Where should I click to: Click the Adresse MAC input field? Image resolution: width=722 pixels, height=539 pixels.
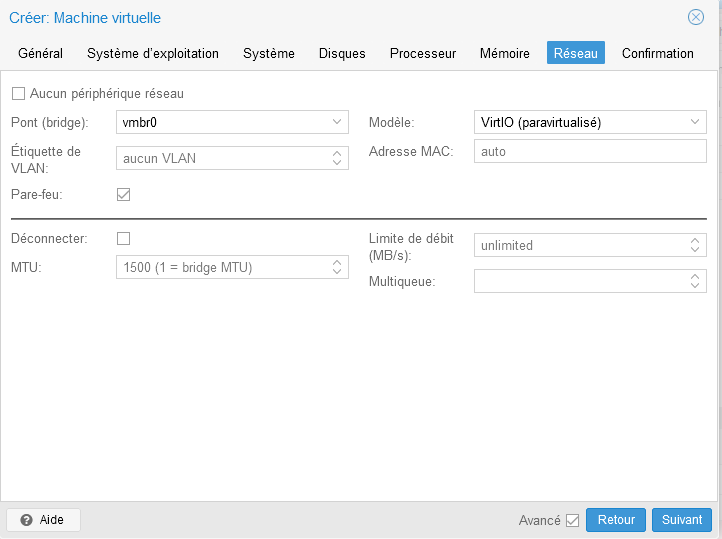click(x=590, y=151)
